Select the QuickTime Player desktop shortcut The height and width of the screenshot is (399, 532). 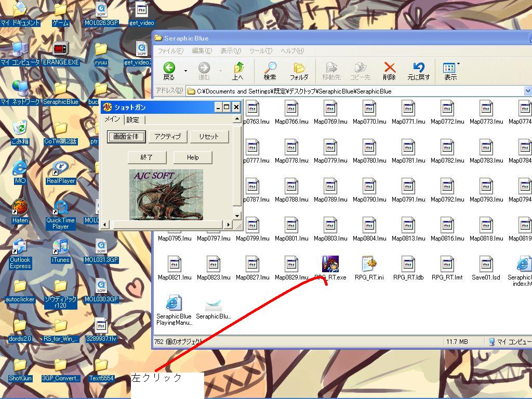[61, 208]
